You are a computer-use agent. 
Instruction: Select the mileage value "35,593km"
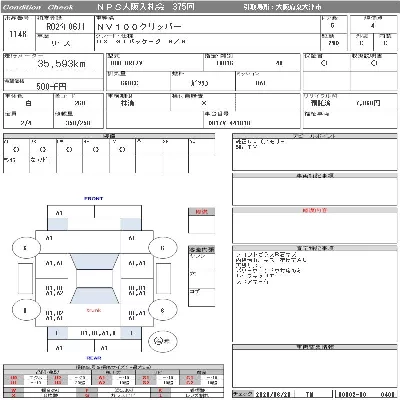click(x=61, y=63)
